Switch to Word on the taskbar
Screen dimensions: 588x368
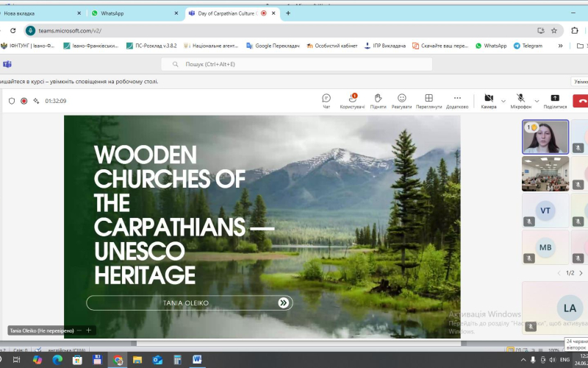(x=197, y=360)
